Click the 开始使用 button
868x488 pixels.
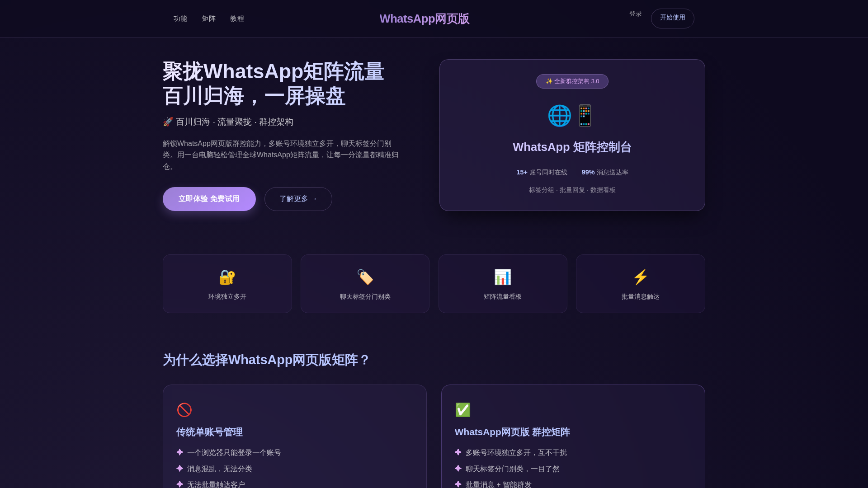coord(672,18)
